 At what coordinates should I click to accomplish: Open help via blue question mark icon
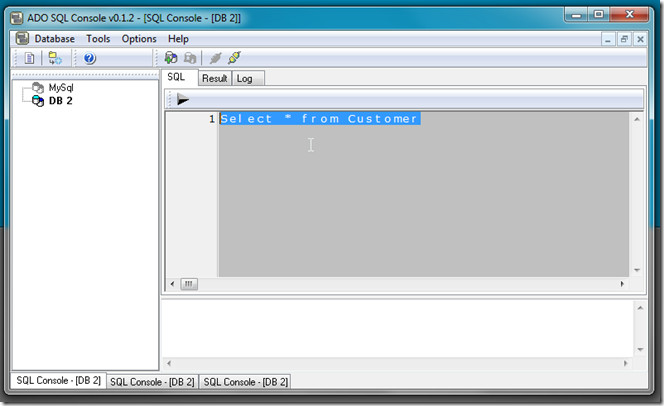89,58
